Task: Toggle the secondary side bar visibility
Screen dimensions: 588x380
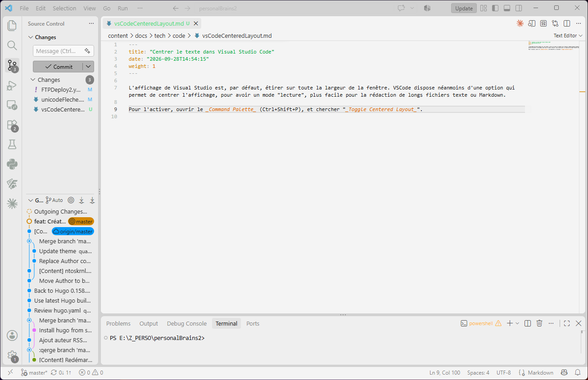Action: pyautogui.click(x=519, y=8)
